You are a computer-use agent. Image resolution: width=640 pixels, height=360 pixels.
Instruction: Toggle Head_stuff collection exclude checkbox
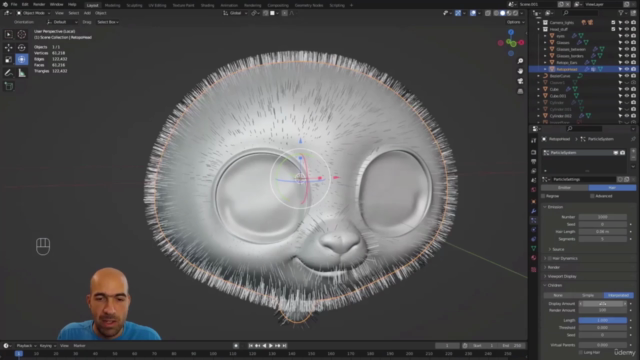point(613,29)
